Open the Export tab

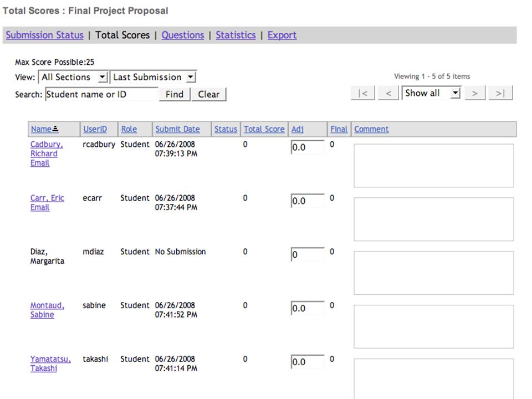pyautogui.click(x=282, y=35)
